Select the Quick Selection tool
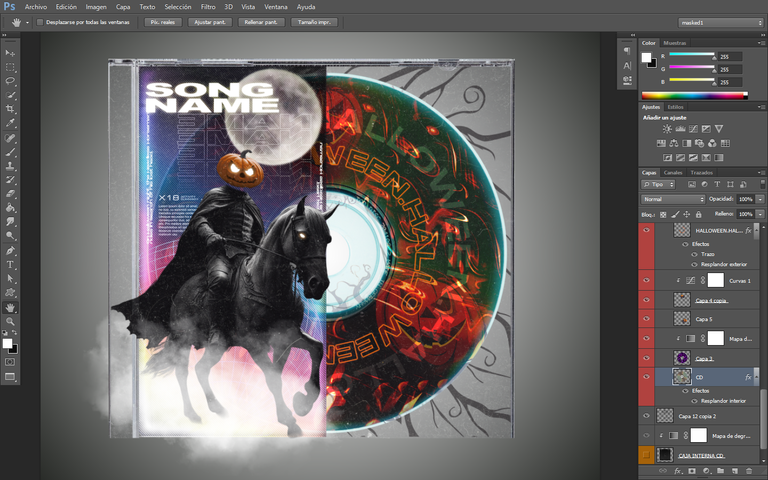This screenshot has width=768, height=480. tap(10, 95)
